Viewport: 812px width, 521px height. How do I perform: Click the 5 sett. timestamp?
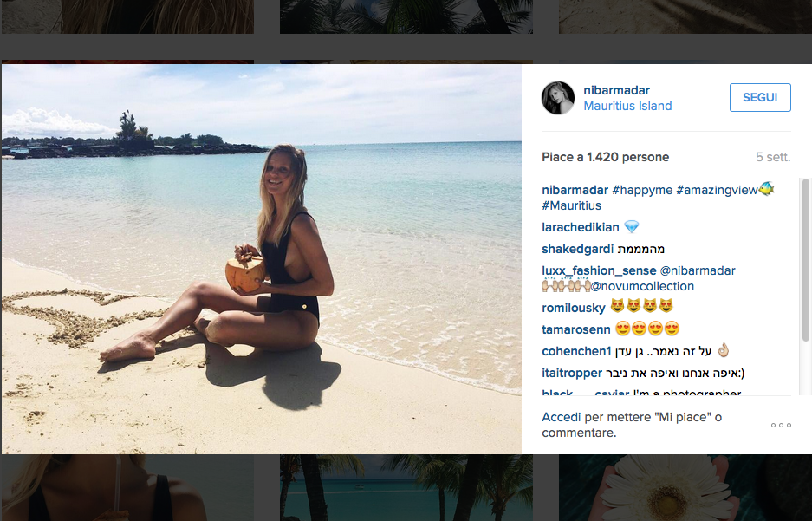772,158
